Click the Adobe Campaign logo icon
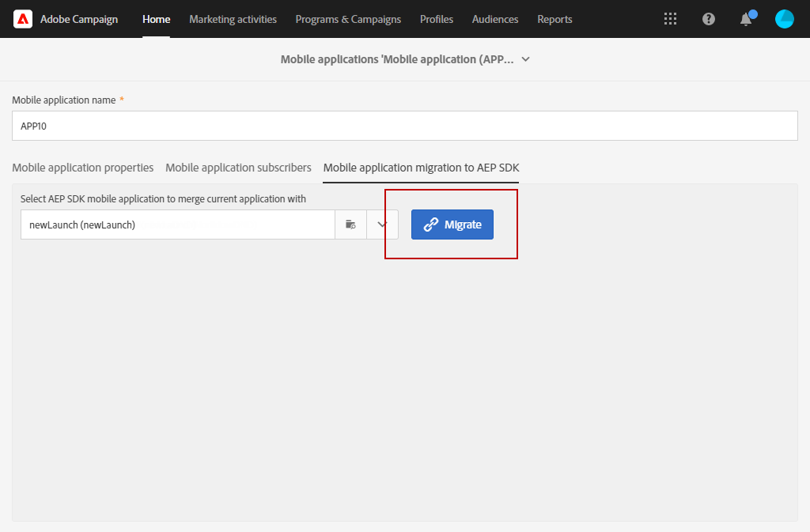Image resolution: width=810 pixels, height=532 pixels. 23,19
